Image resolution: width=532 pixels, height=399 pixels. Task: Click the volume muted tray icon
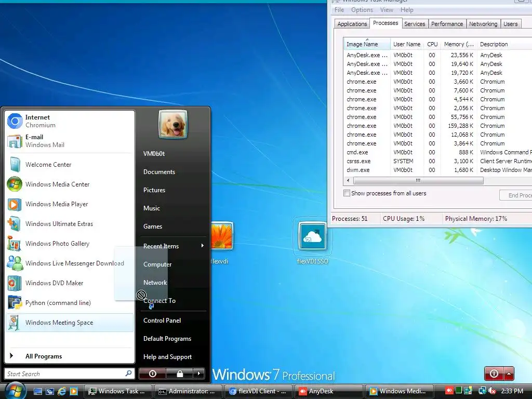pos(492,391)
